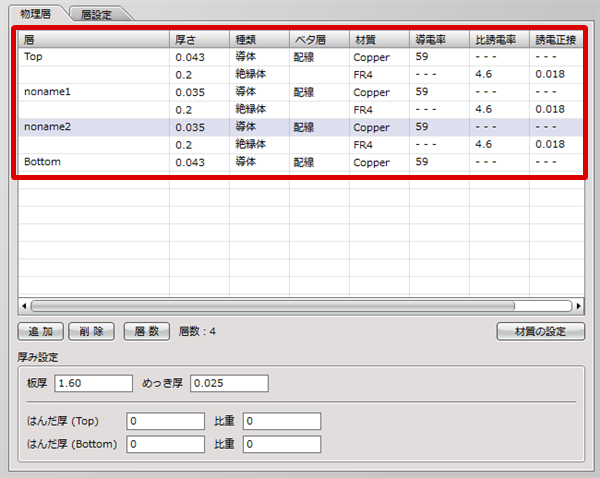
Task: Switch to the 層設定 tab
Action: click(96, 14)
